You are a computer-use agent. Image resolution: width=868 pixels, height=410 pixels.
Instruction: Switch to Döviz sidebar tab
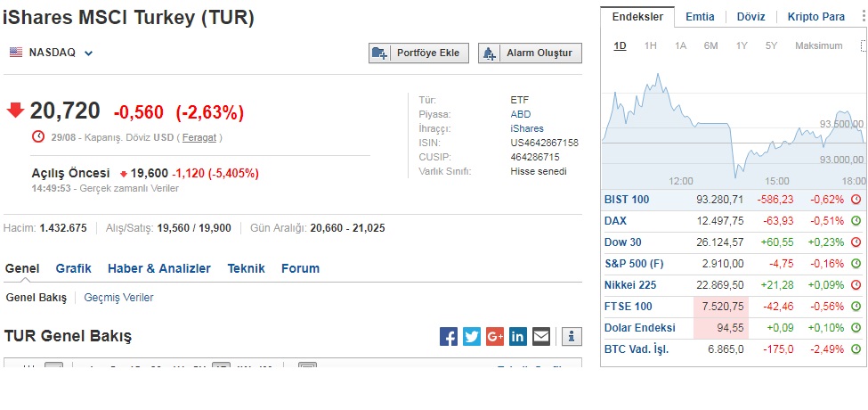pyautogui.click(x=750, y=17)
